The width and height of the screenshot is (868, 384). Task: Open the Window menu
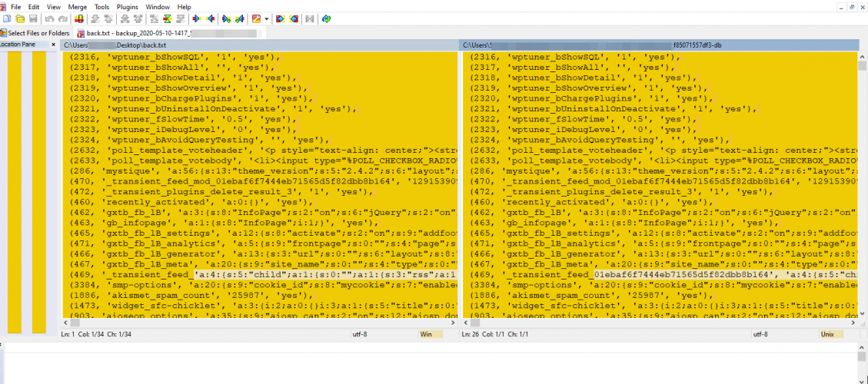pos(158,7)
